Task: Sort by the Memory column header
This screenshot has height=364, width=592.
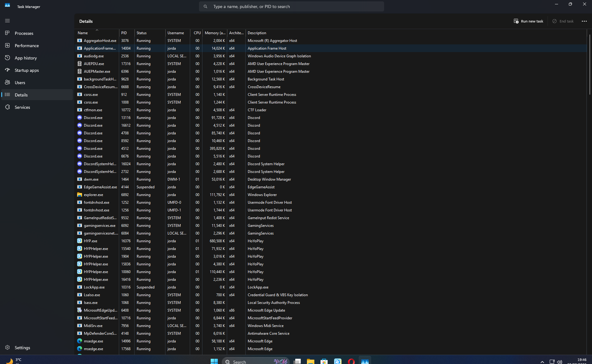Action: coord(215,33)
